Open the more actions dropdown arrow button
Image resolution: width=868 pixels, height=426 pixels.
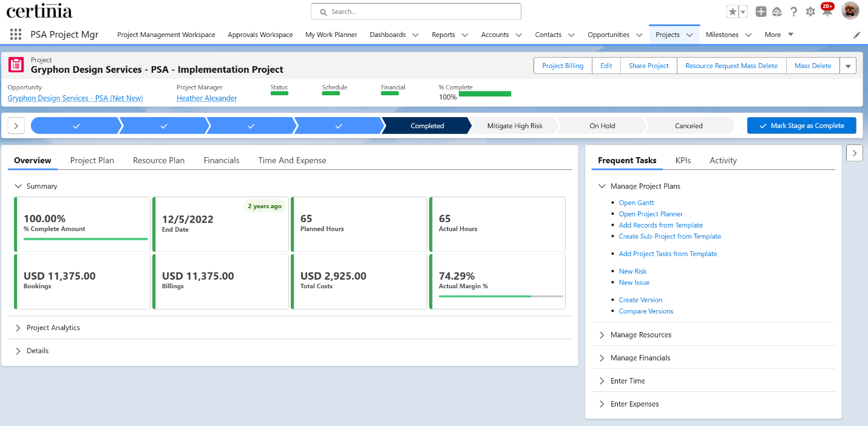click(848, 66)
